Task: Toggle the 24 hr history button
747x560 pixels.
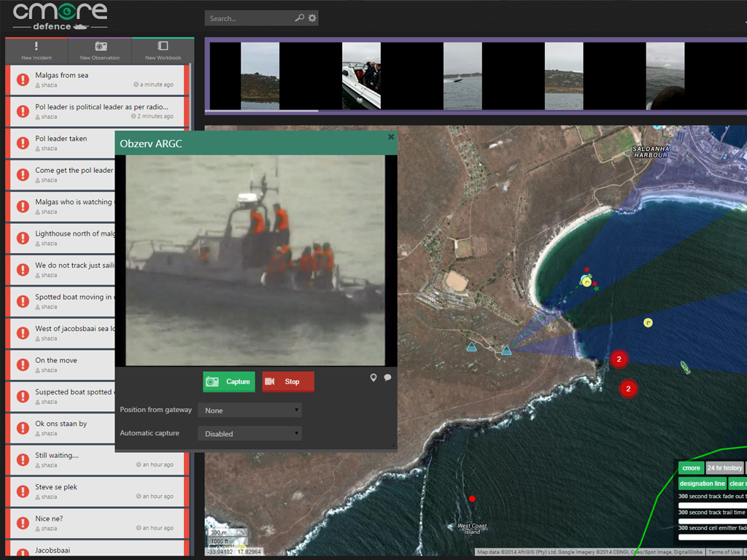Action: tap(724, 468)
